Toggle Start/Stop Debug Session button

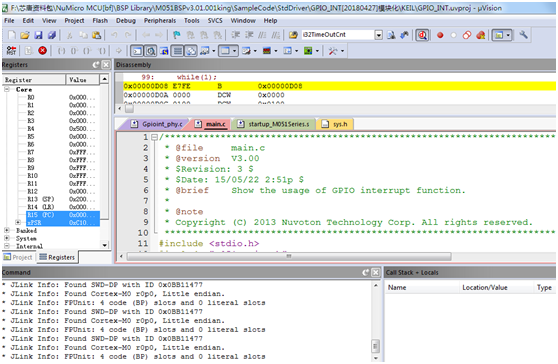click(422, 35)
